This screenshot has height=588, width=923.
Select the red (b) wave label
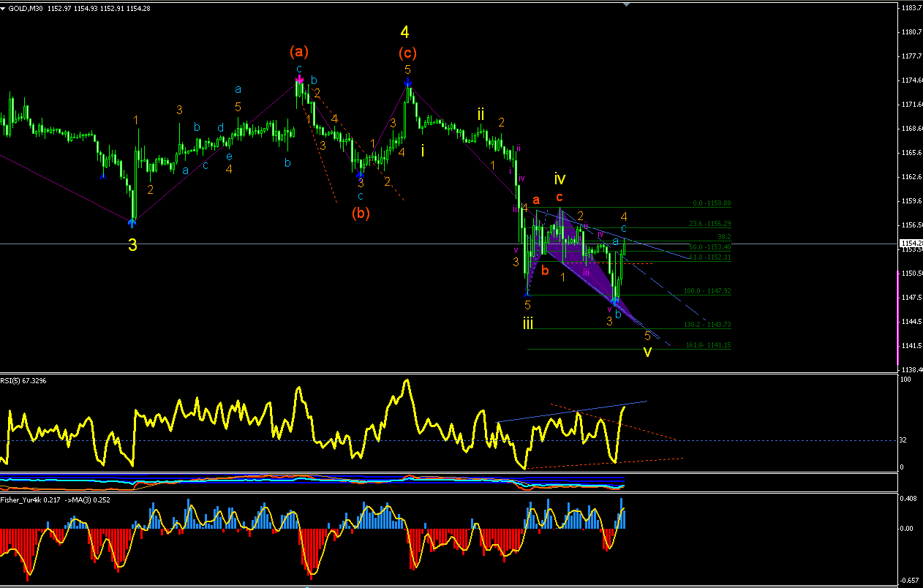coord(361,214)
